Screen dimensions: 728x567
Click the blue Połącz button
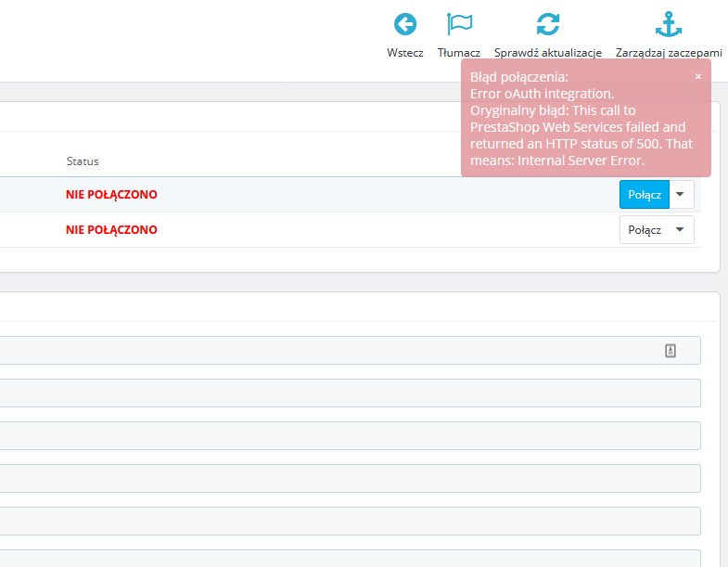[x=645, y=194]
